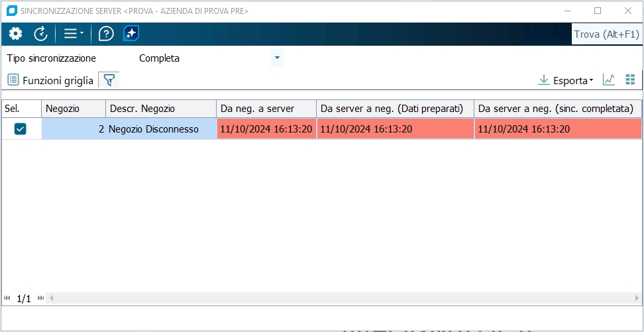Image resolution: width=644 pixels, height=332 pixels.
Task: Open the help question mark icon
Action: coord(106,34)
